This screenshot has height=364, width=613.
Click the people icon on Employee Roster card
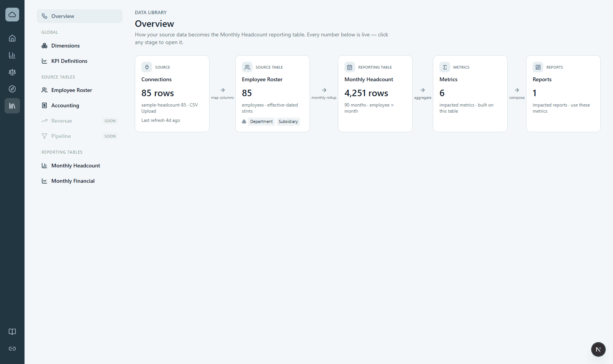tap(247, 67)
